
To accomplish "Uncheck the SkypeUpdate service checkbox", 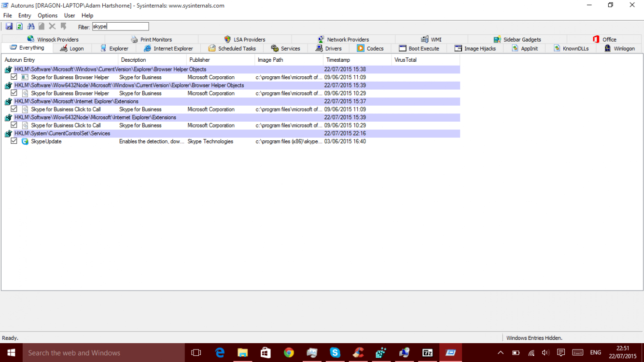I will click(x=14, y=141).
